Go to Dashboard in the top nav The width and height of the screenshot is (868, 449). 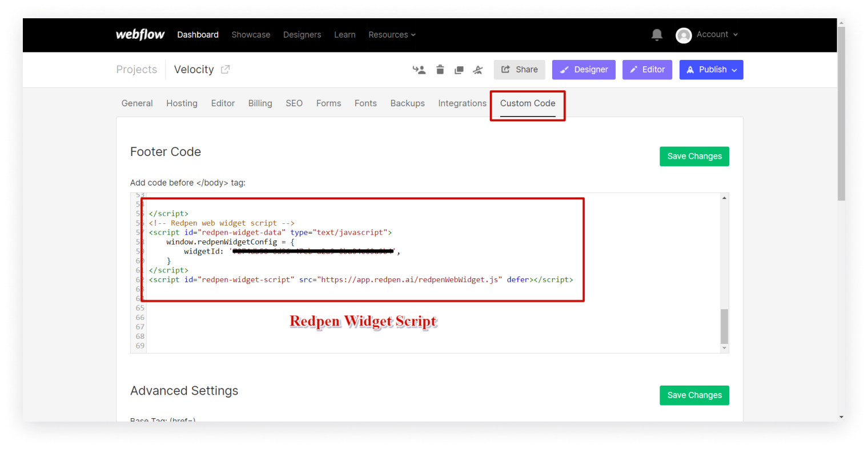198,35
